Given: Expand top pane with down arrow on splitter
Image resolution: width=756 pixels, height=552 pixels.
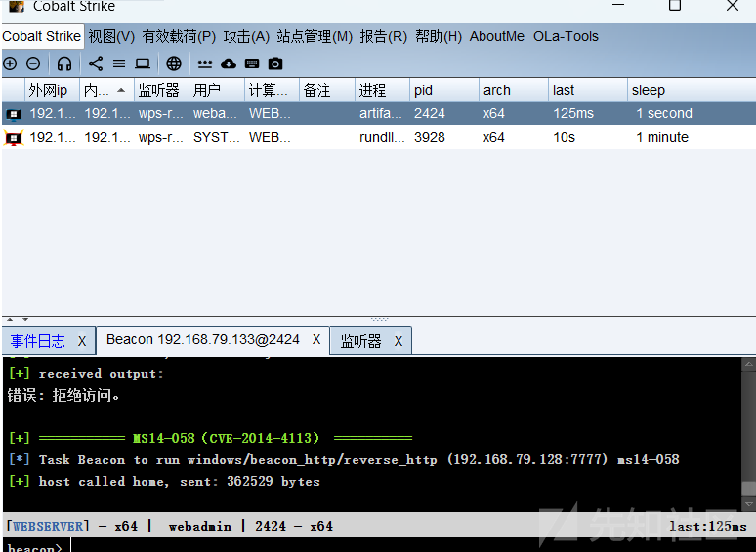Looking at the screenshot, I should [x=25, y=319].
